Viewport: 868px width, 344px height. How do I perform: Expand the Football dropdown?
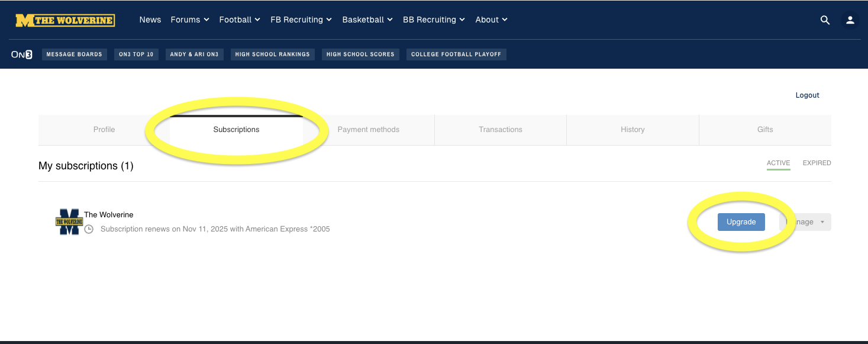pyautogui.click(x=240, y=20)
